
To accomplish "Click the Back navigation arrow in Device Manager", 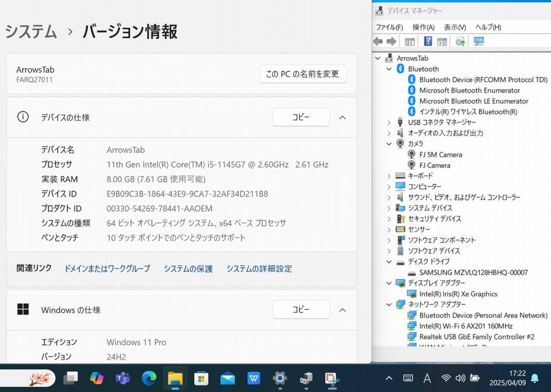I will 377,41.
